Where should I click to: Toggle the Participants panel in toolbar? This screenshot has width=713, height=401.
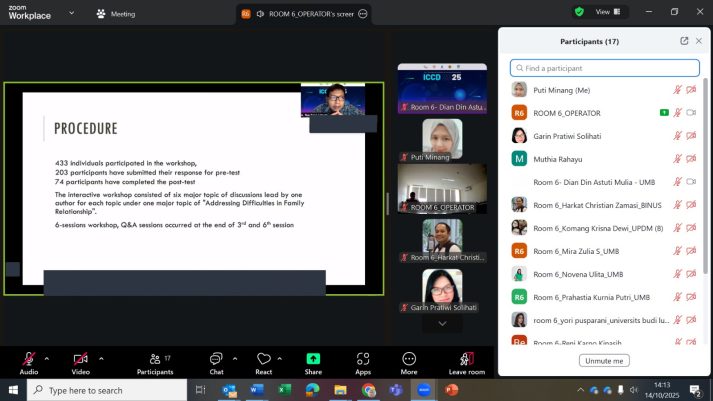(x=154, y=359)
